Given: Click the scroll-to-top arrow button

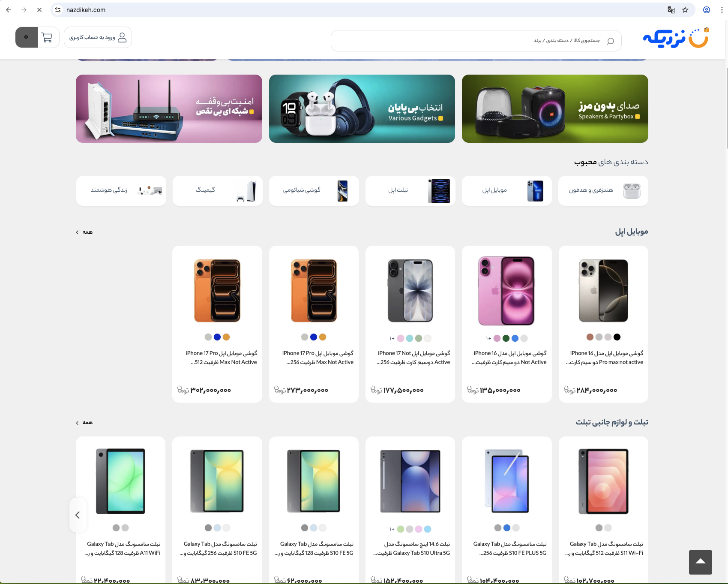Looking at the screenshot, I should pos(700,562).
